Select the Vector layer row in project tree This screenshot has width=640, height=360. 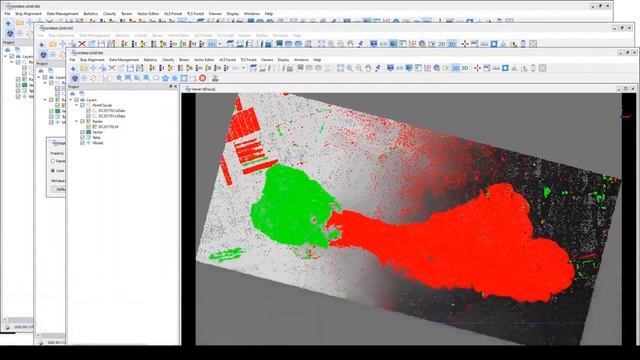[98, 132]
